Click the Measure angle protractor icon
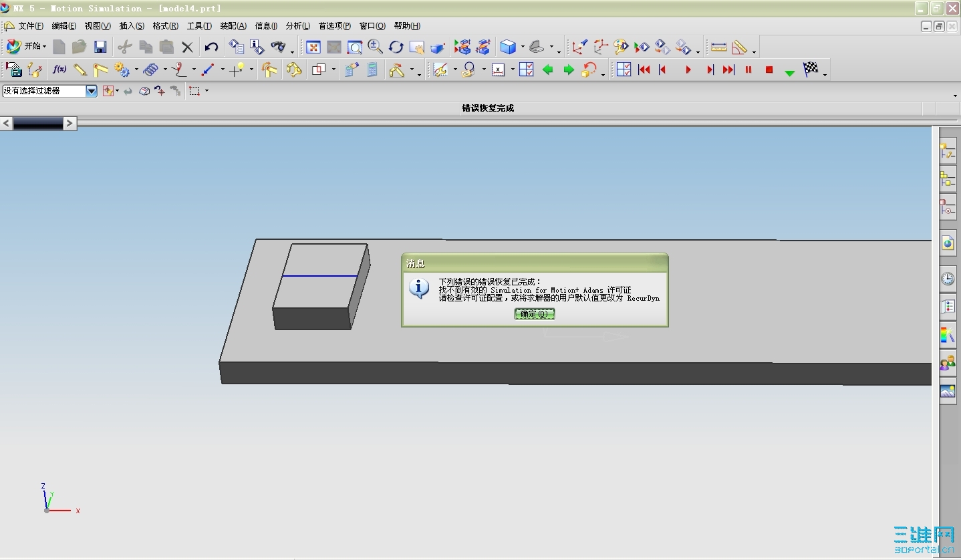 point(739,47)
